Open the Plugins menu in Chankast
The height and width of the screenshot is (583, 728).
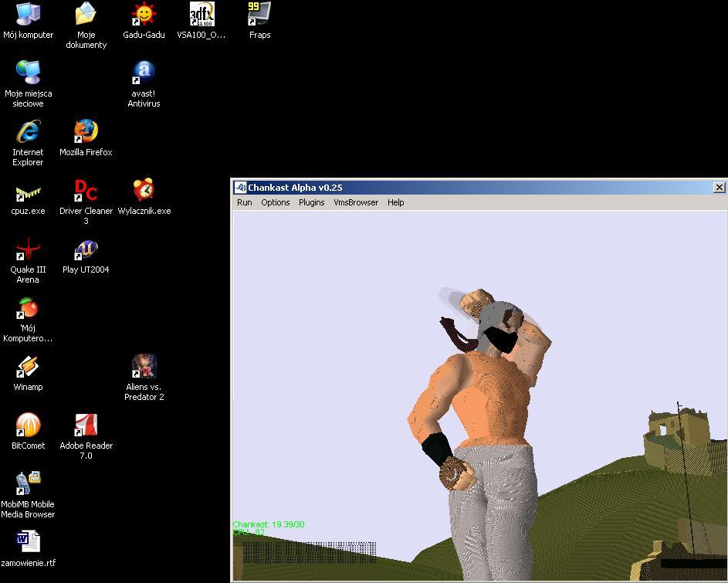click(312, 202)
